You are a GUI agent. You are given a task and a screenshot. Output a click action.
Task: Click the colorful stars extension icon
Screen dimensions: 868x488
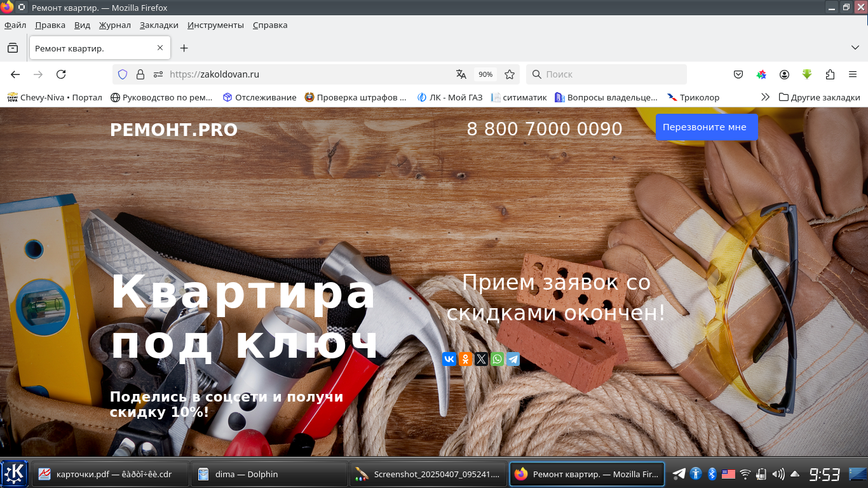tap(761, 74)
